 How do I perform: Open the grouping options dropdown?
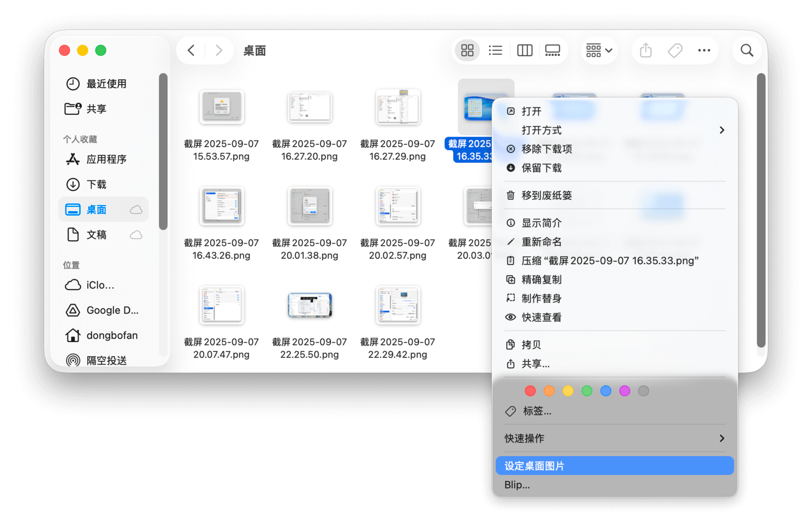click(x=599, y=50)
